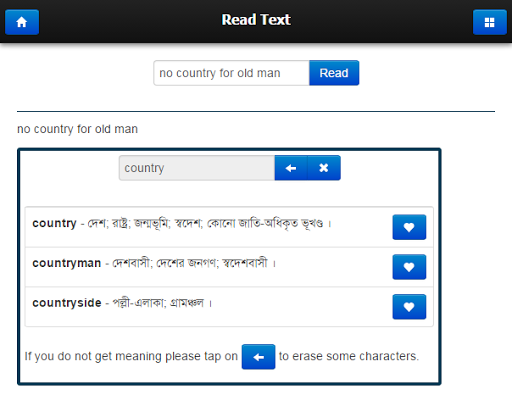
Task: Open the grid menu icon
Action: (x=490, y=22)
